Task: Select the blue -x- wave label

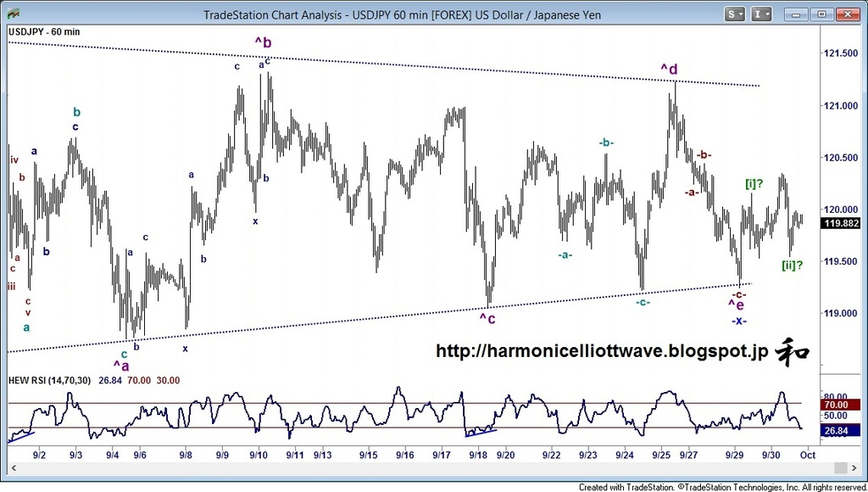Action: [x=739, y=321]
